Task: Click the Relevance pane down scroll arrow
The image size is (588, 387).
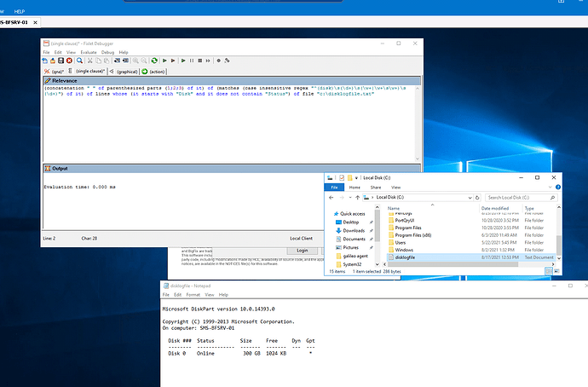Action: click(x=418, y=159)
